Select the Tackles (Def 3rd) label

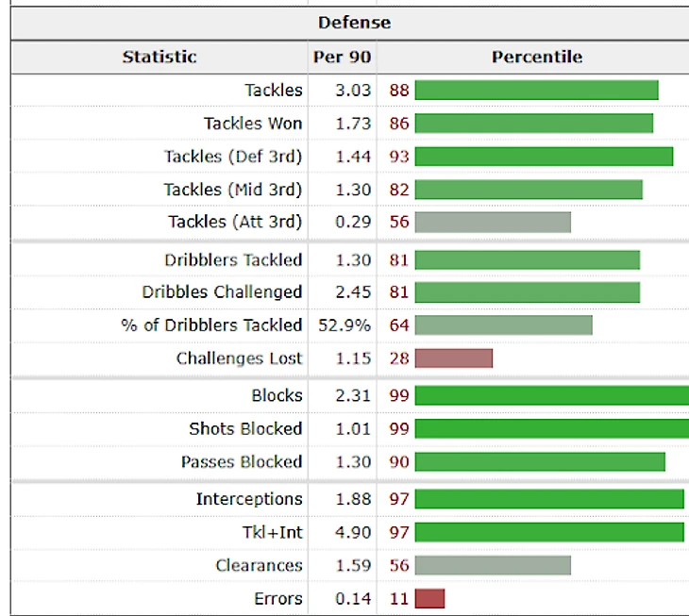pos(233,157)
